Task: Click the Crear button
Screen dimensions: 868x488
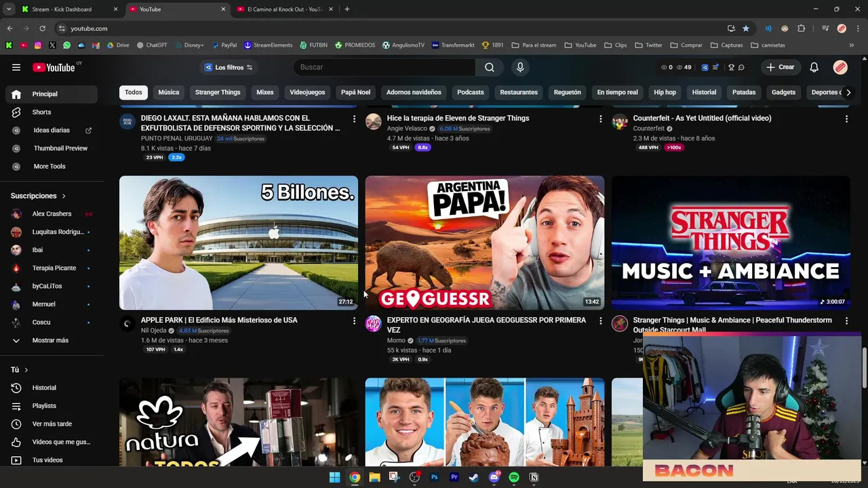Action: pos(780,67)
